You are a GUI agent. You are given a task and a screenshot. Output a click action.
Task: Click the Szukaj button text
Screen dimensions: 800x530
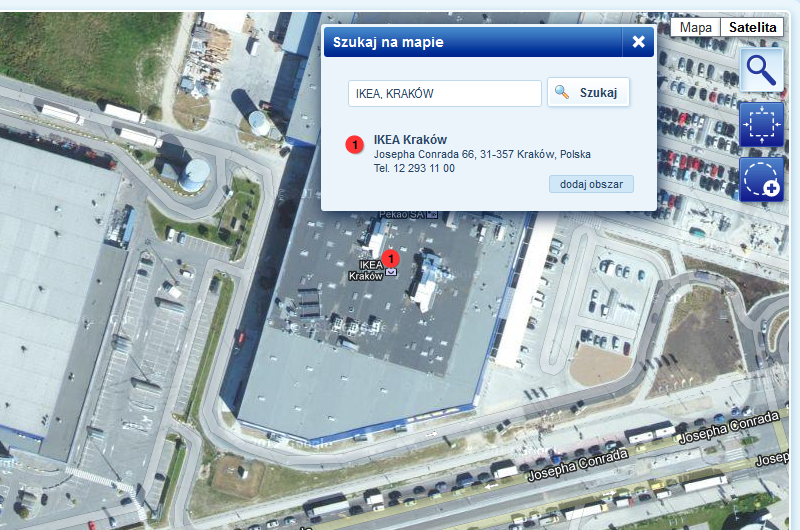point(598,93)
